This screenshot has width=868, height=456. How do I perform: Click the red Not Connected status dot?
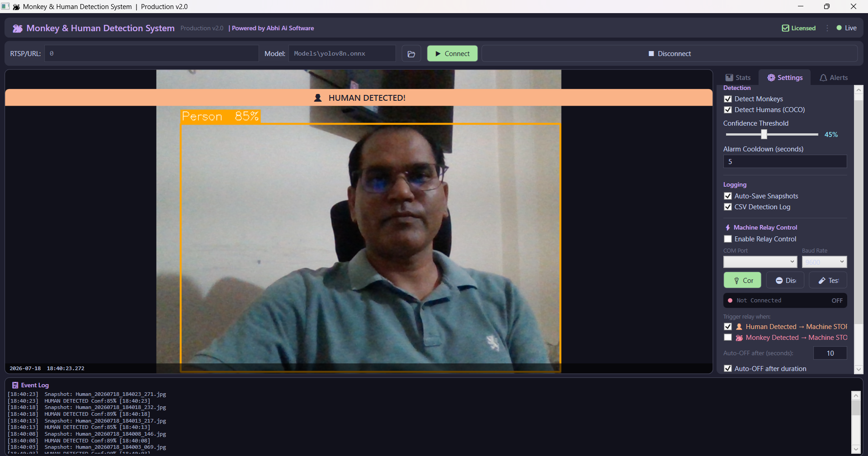click(x=730, y=301)
